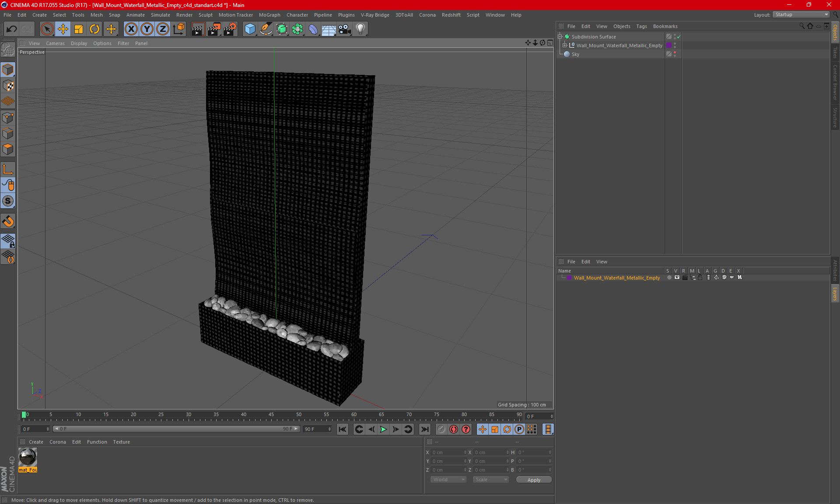Open the World coordinate dropdown
The image size is (840, 504).
pos(448,479)
